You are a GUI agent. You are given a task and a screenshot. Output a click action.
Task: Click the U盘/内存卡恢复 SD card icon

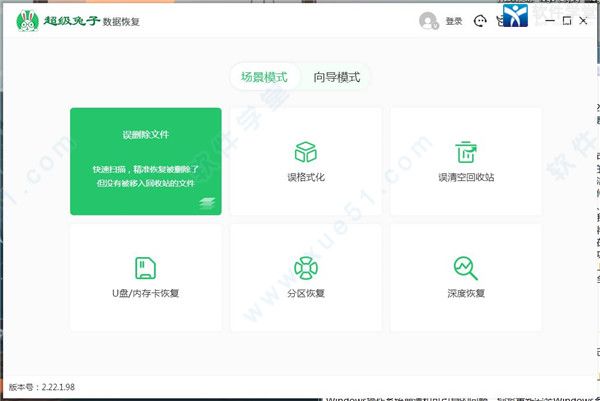(x=145, y=268)
